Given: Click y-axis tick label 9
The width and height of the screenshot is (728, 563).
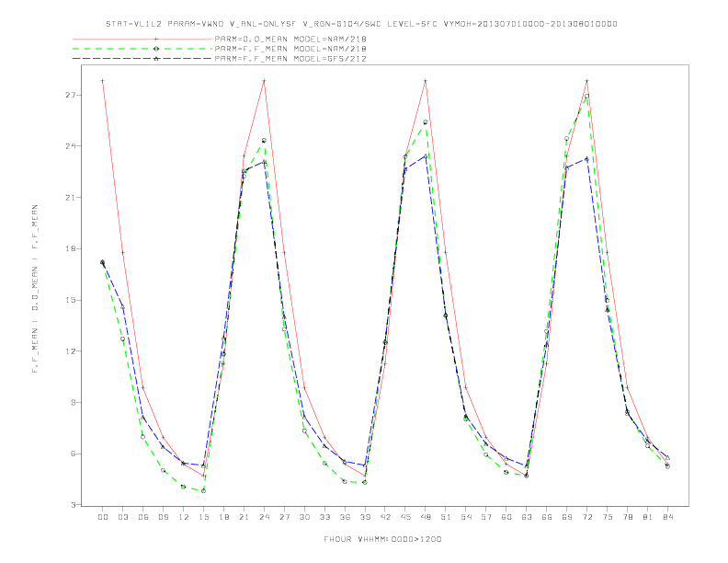Looking at the screenshot, I should coord(74,402).
